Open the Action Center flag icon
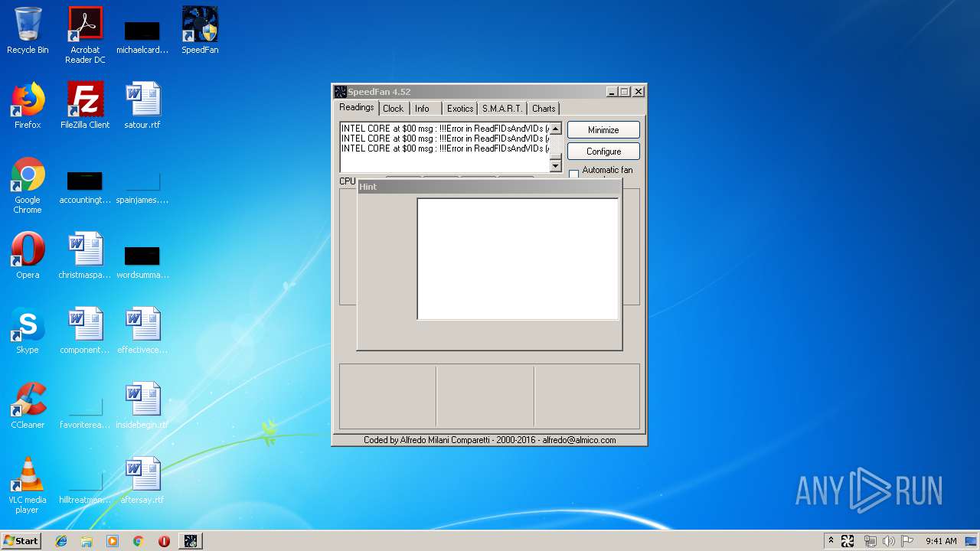 tap(907, 541)
